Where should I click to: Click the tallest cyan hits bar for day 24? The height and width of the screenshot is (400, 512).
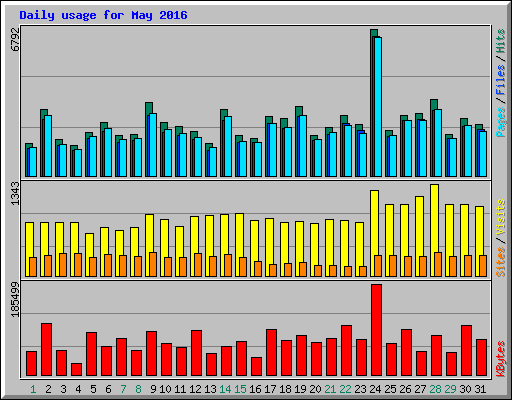(x=378, y=107)
